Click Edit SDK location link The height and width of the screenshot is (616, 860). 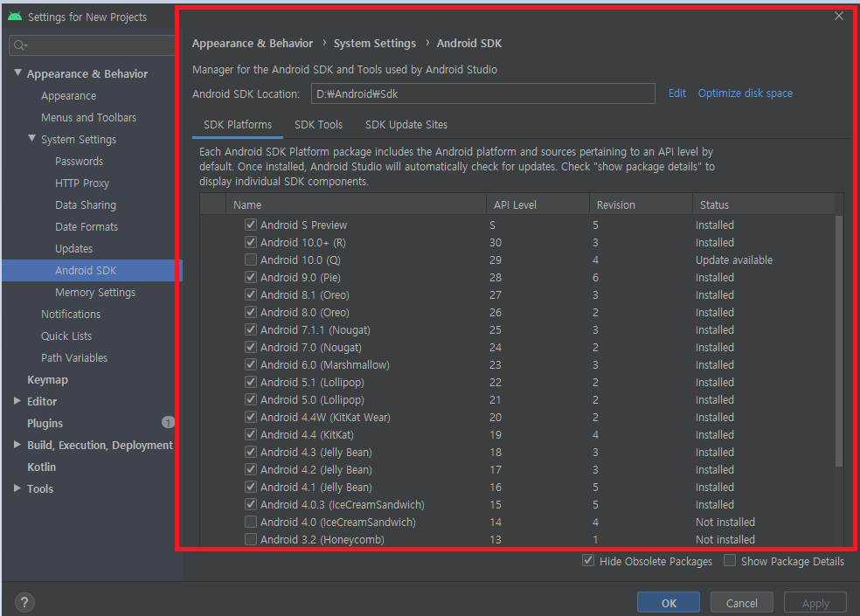[676, 93]
